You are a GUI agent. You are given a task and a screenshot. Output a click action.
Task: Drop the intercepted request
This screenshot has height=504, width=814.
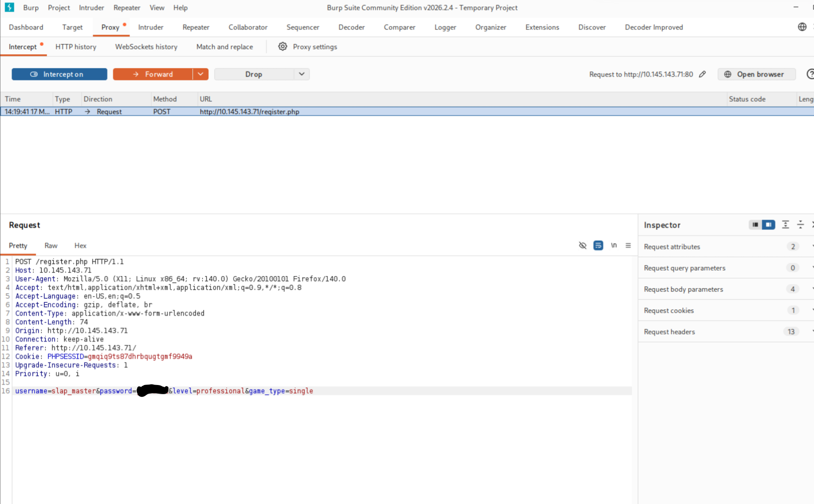(254, 74)
